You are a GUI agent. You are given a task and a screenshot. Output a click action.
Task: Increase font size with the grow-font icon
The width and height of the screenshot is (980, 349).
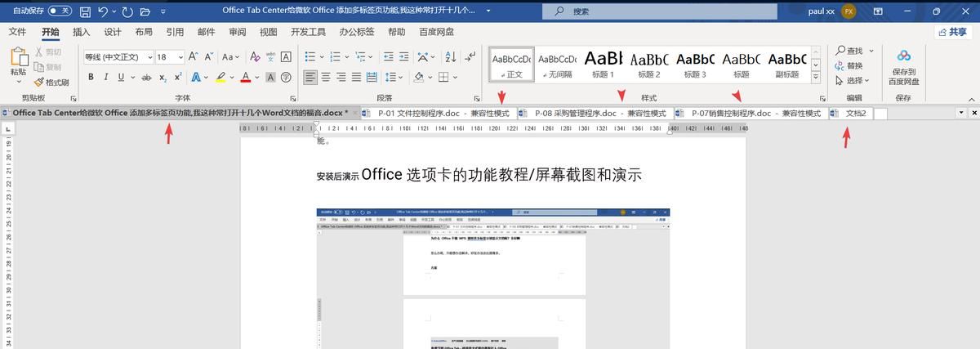point(194,57)
